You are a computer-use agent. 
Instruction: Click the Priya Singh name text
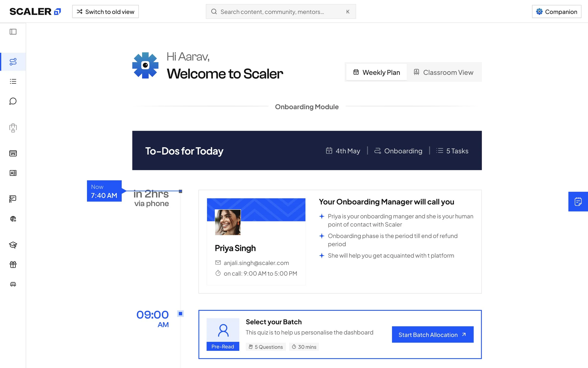[235, 248]
